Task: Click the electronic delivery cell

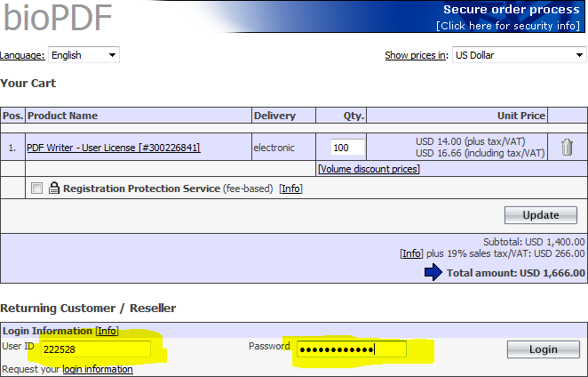Action: [274, 148]
